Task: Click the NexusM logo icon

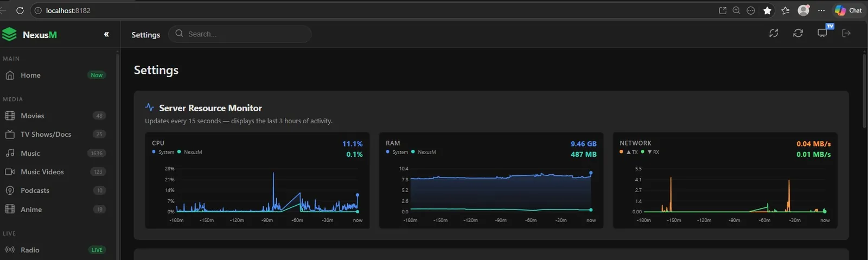Action: pos(9,34)
